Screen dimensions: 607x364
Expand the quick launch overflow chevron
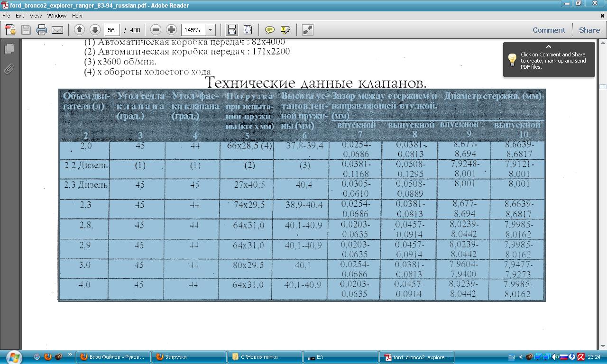(70, 355)
